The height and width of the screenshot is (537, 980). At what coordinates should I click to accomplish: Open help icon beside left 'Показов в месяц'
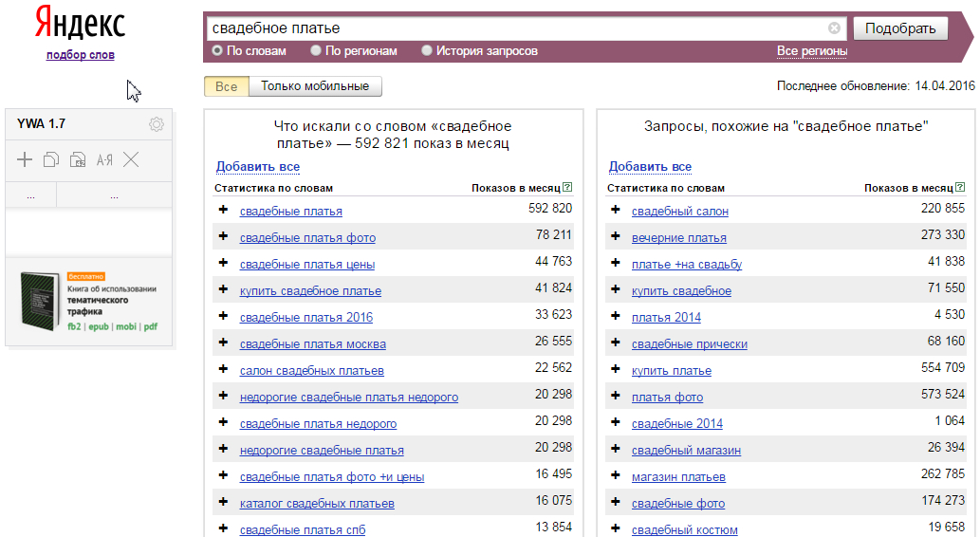point(567,188)
